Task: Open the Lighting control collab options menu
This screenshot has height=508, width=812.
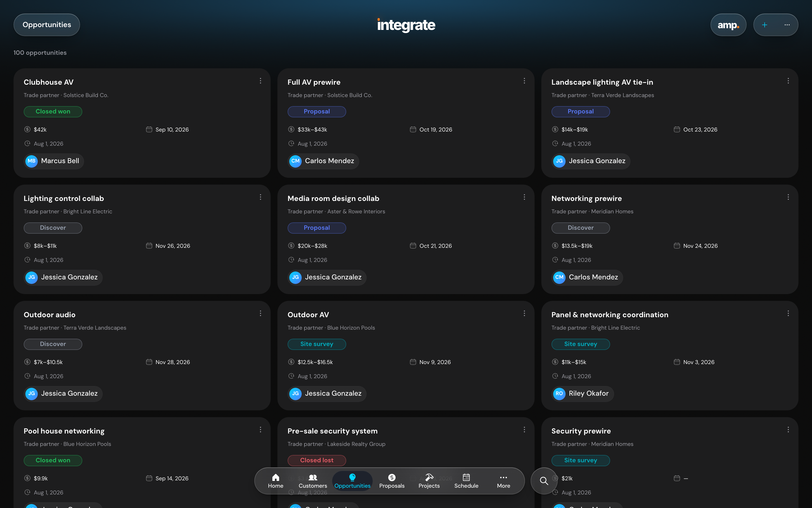Action: [x=261, y=197]
